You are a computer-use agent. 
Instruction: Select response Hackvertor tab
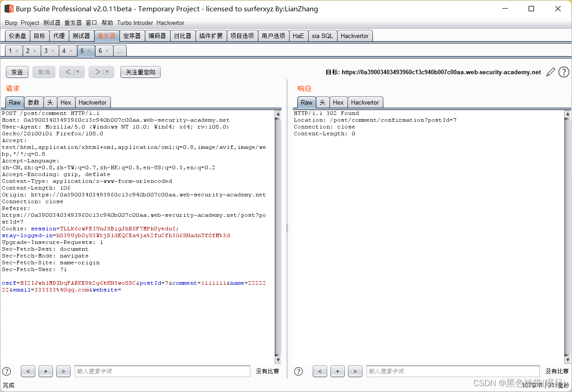coord(365,102)
